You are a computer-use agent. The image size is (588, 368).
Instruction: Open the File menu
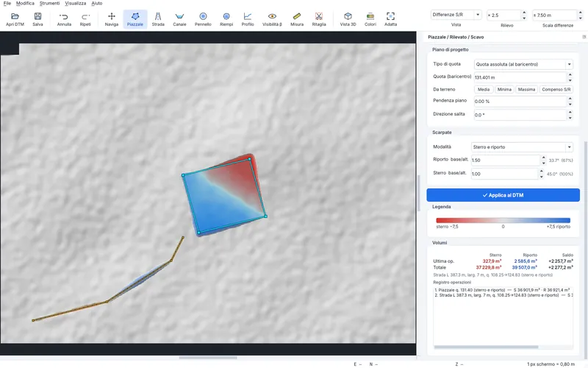7,4
